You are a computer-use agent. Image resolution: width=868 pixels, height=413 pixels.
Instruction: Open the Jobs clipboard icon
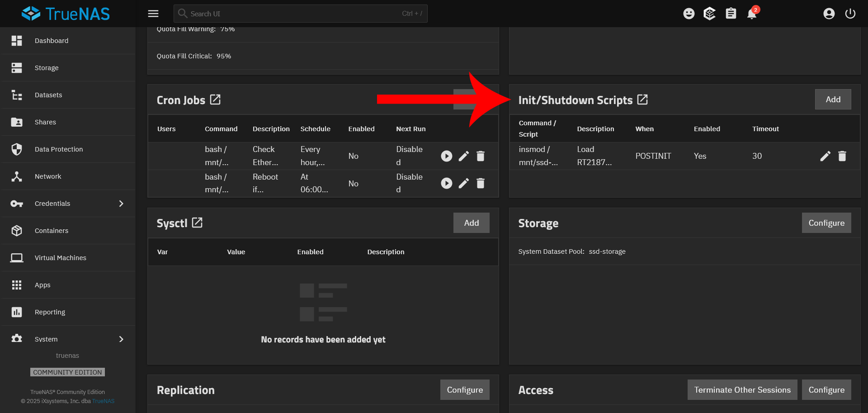pyautogui.click(x=731, y=14)
